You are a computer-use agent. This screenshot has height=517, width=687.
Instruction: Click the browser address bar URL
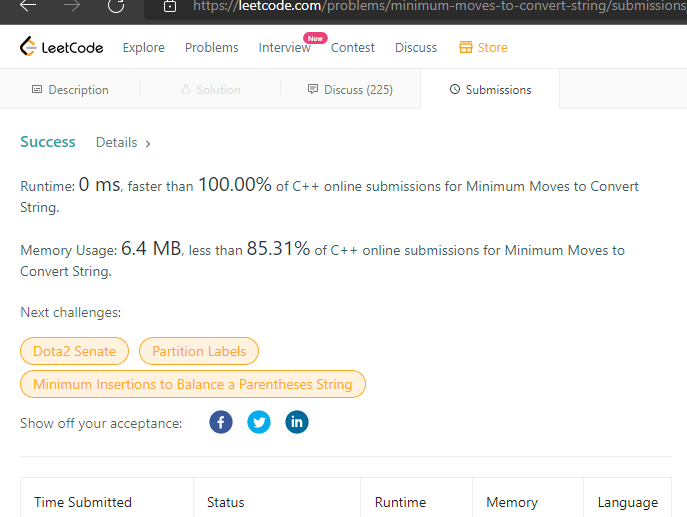(430, 6)
